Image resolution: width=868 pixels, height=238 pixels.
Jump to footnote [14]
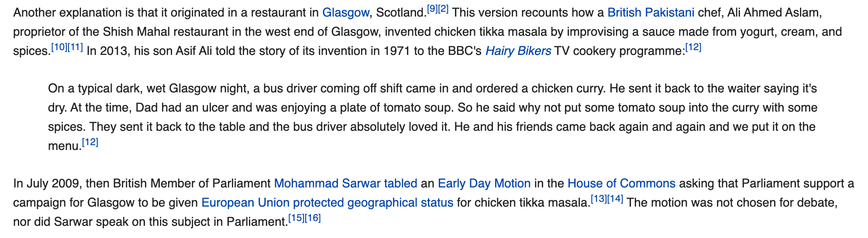click(x=615, y=199)
